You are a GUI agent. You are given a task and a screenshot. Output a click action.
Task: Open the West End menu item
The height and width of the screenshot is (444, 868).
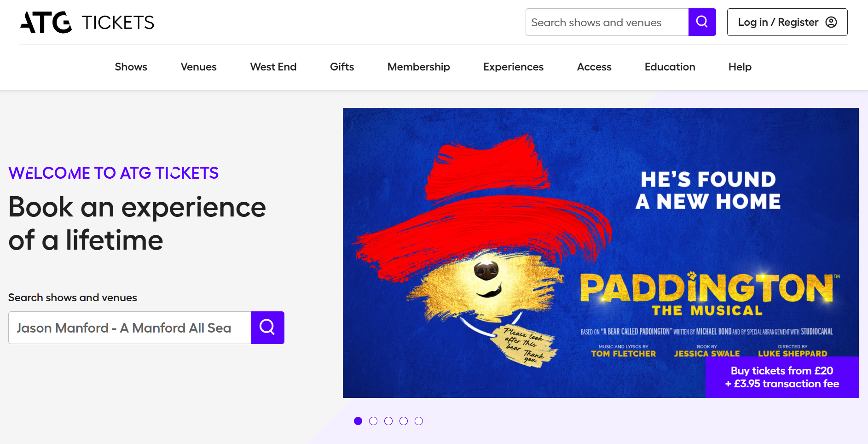pos(273,67)
